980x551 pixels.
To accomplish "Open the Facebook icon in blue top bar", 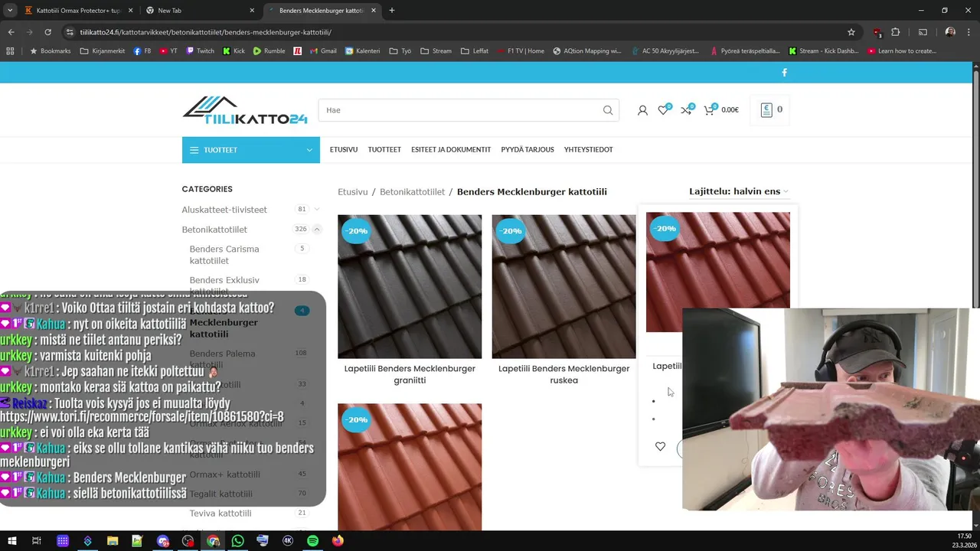I will 784,73.
